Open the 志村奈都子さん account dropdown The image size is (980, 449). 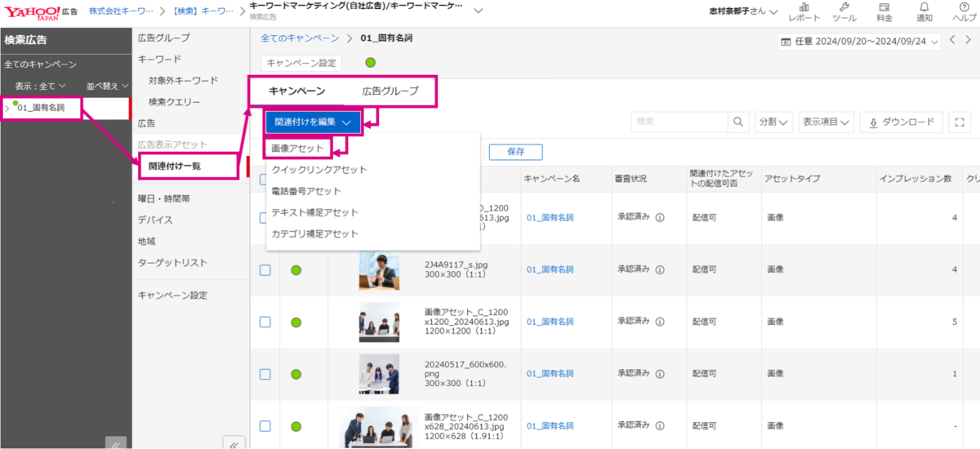[x=744, y=11]
